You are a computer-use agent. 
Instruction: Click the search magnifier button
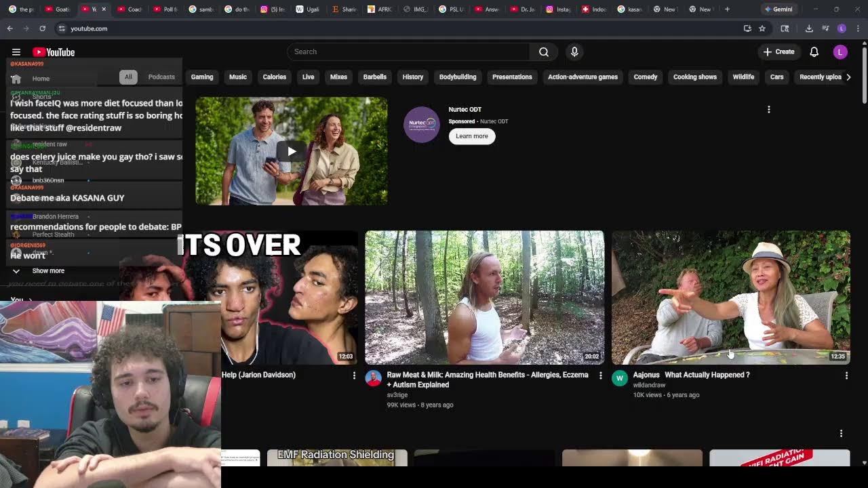click(x=544, y=52)
